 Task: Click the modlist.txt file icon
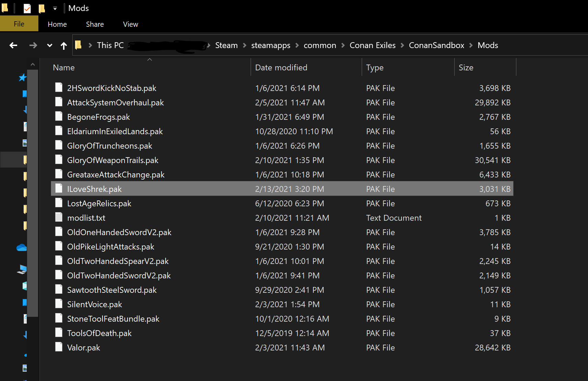(59, 218)
